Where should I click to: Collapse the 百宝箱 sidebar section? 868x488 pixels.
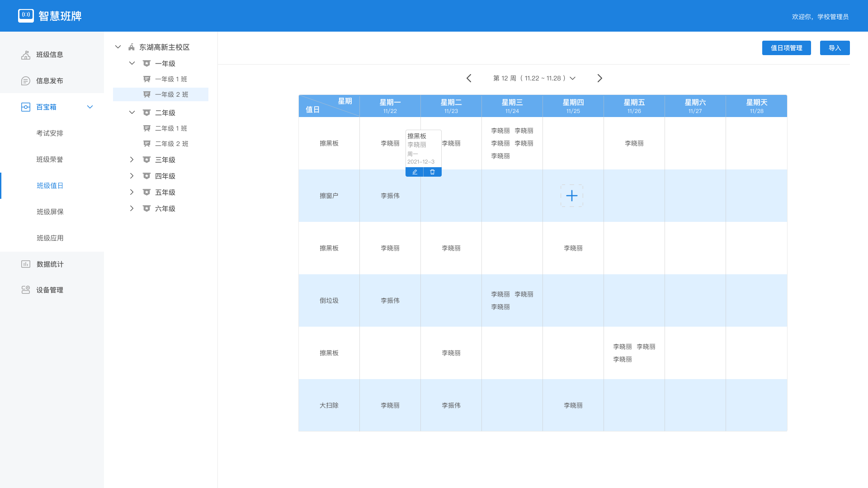pos(90,107)
